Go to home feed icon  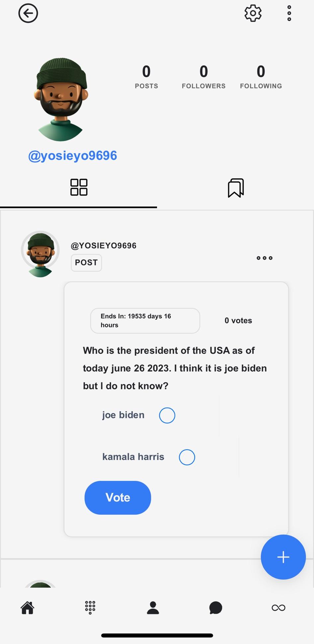click(28, 608)
